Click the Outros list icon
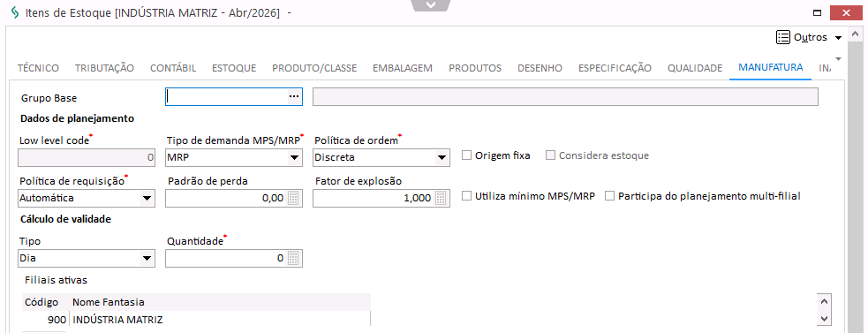Screen dimensions: 868x333 coord(782,37)
